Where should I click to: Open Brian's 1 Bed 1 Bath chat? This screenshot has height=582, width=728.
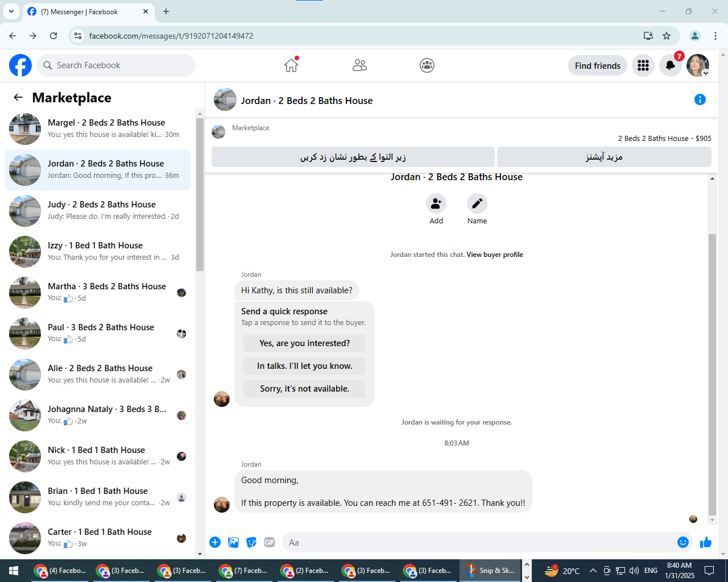pos(98,497)
